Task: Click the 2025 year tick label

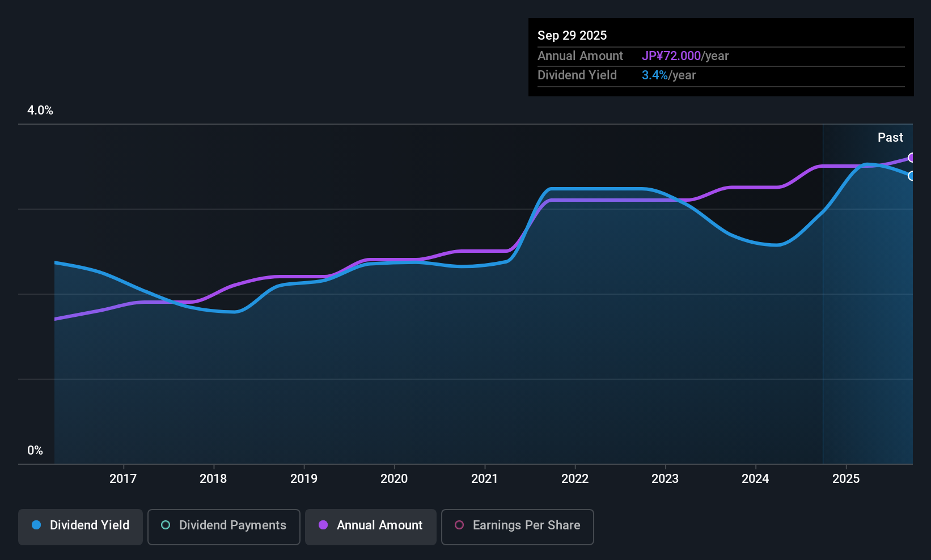Action: [846, 479]
